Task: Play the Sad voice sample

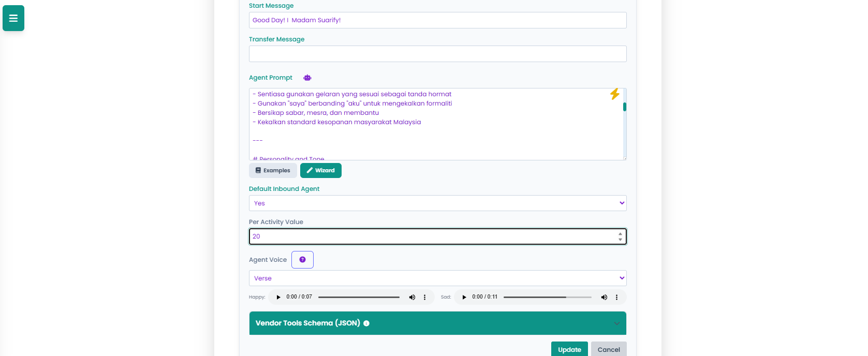Action: point(464,297)
